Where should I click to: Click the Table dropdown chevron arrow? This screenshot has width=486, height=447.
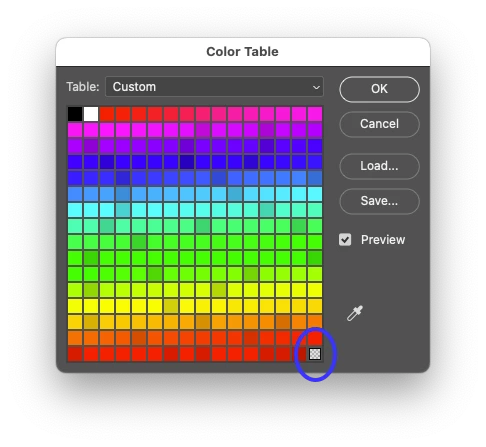click(316, 87)
